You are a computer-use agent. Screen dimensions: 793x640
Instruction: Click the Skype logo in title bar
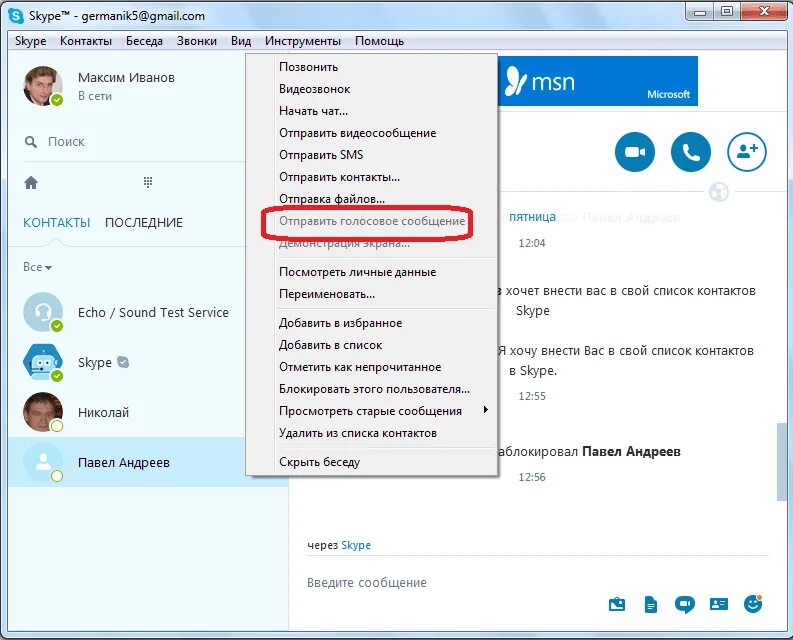tap(16, 16)
